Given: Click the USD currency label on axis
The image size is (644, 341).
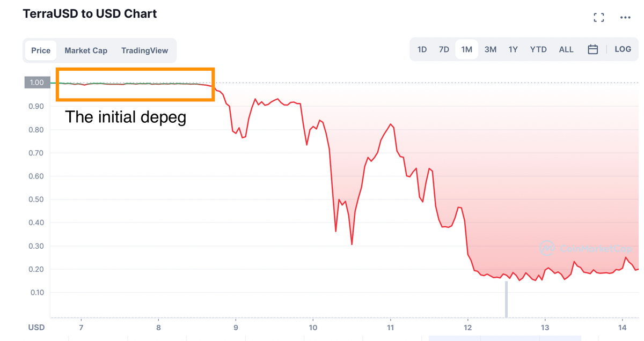Looking at the screenshot, I should [x=36, y=327].
